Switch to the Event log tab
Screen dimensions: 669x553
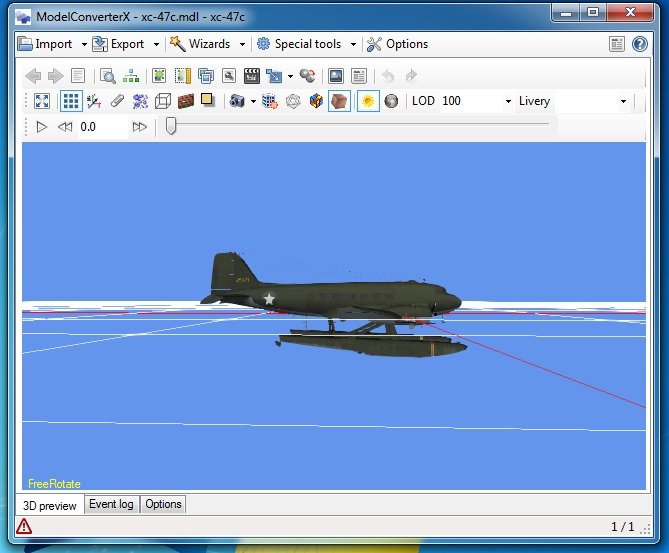[111, 504]
